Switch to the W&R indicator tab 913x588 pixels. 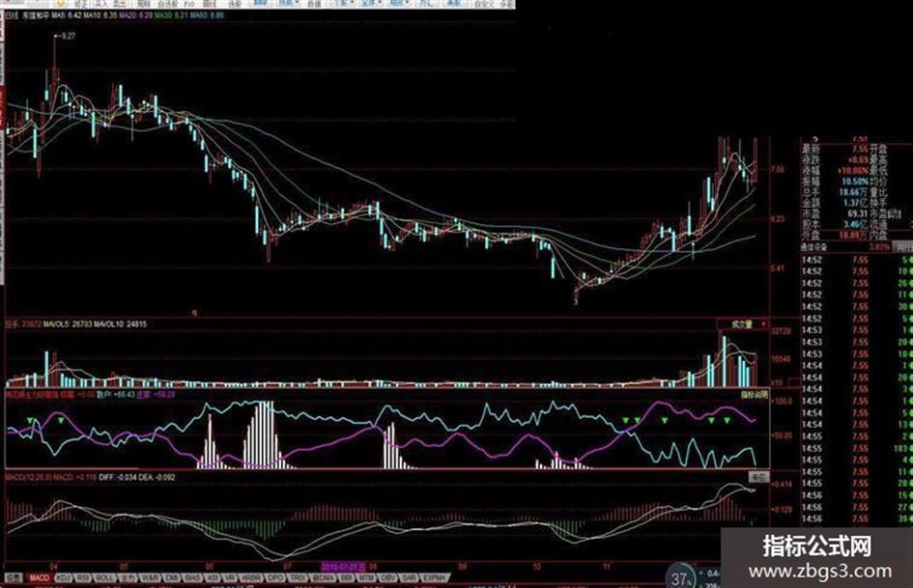(150, 577)
